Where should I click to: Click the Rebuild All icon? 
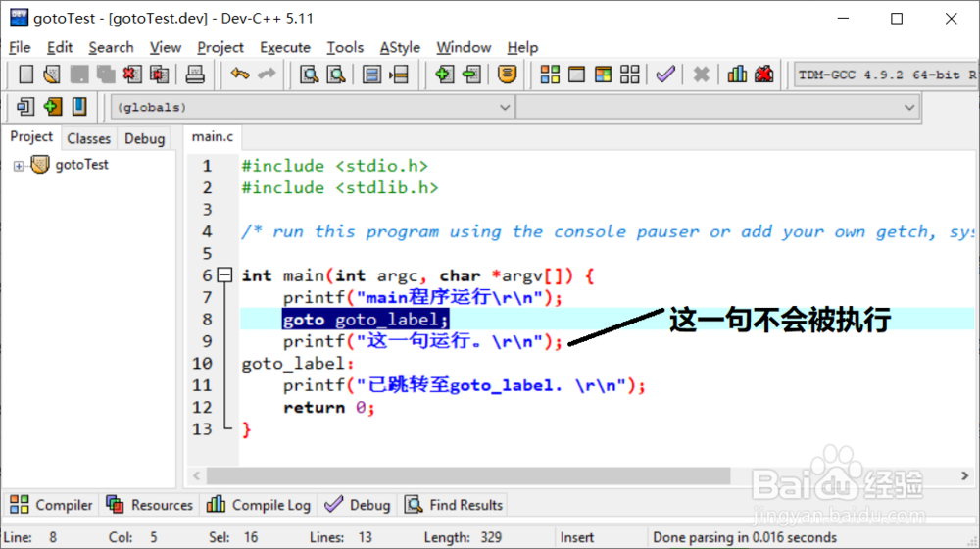click(x=630, y=75)
